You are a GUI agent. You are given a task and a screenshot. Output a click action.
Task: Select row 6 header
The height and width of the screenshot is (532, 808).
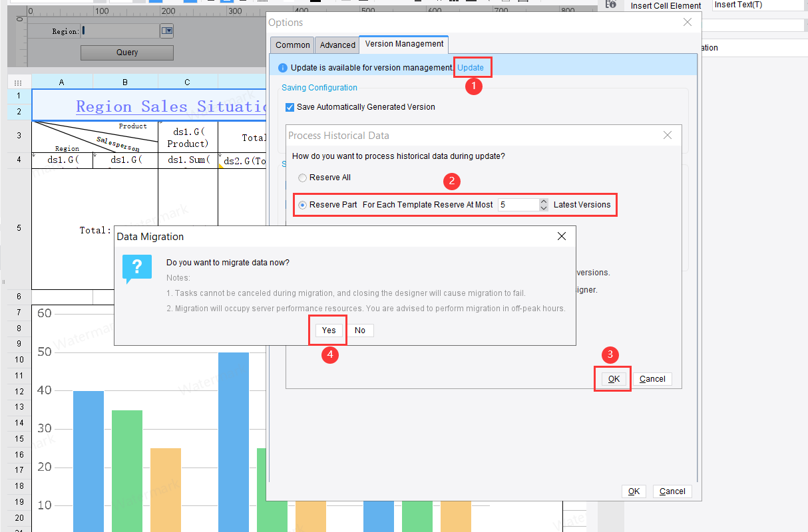(19, 297)
